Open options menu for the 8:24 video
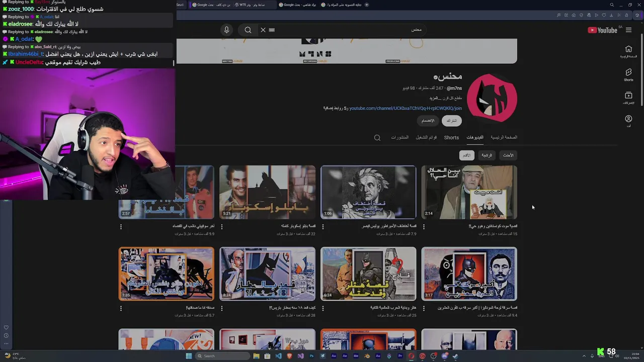 pyautogui.click(x=222, y=308)
